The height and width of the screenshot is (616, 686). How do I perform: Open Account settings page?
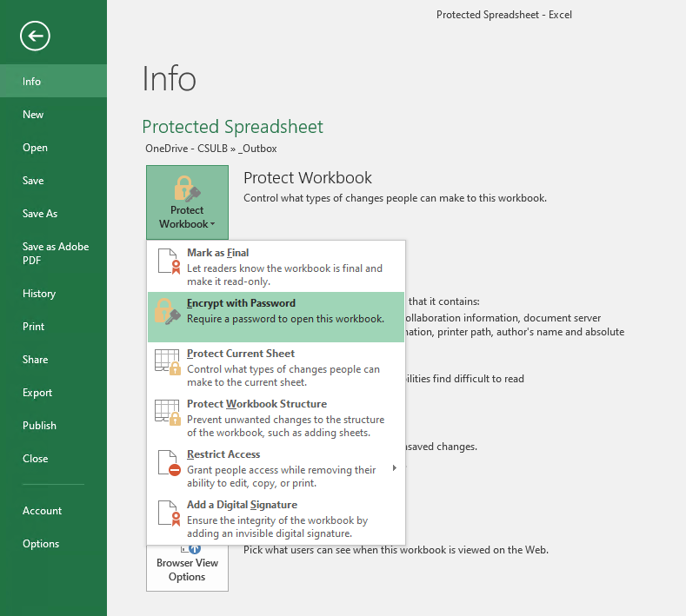click(53, 511)
